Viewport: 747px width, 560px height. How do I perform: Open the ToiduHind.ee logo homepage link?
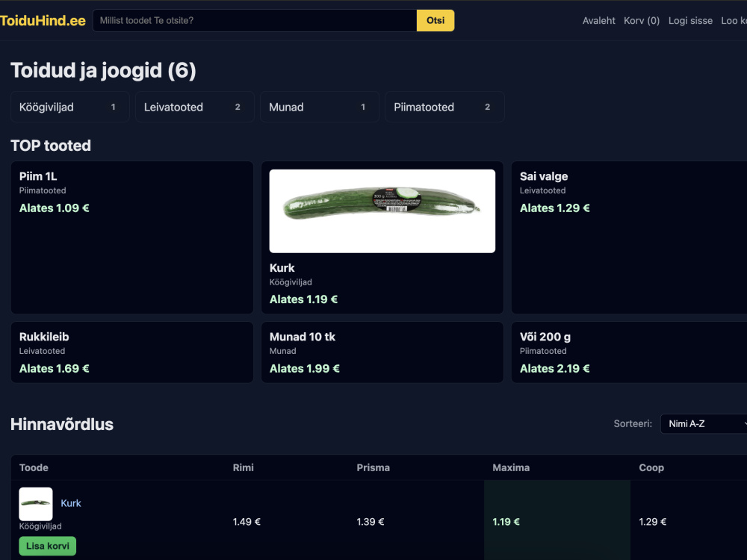(43, 20)
